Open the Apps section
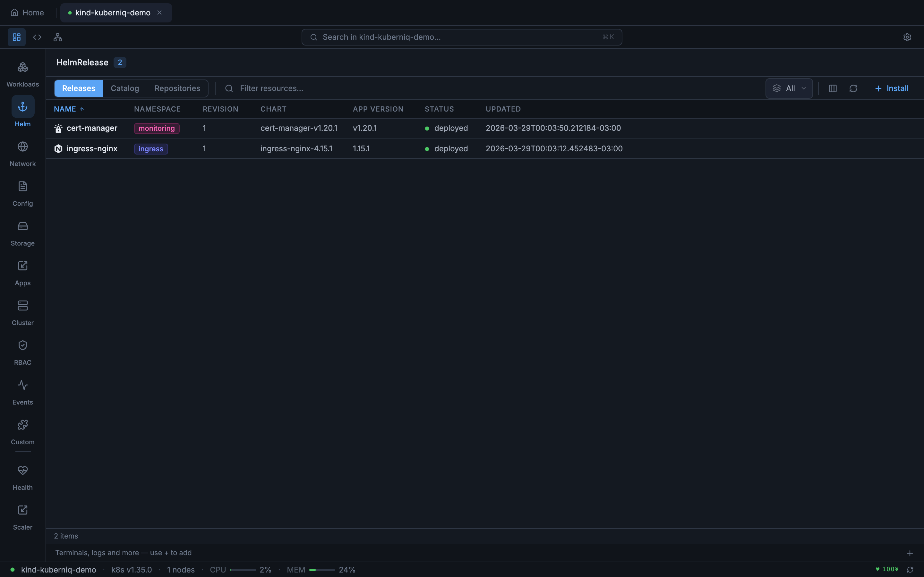 coord(22,272)
